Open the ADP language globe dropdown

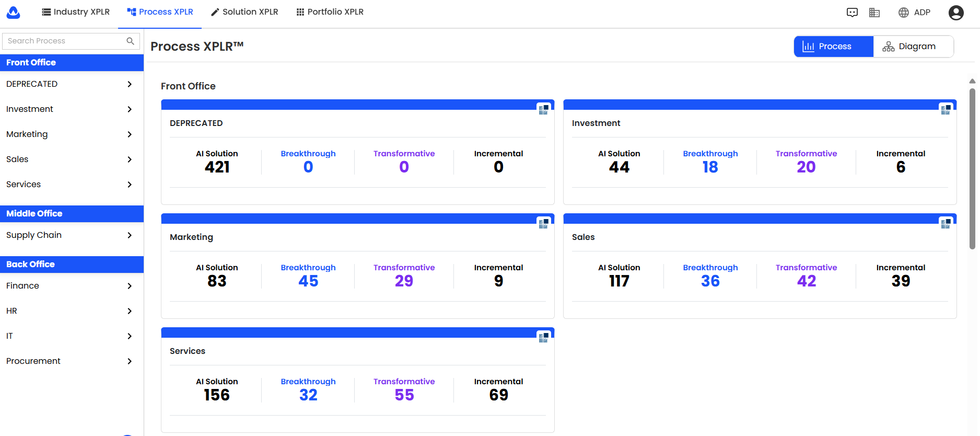(914, 13)
